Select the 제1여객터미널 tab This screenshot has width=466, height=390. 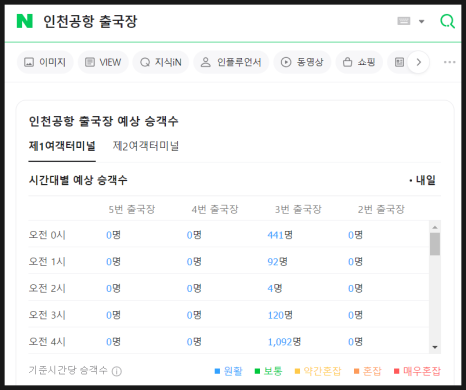pos(62,146)
